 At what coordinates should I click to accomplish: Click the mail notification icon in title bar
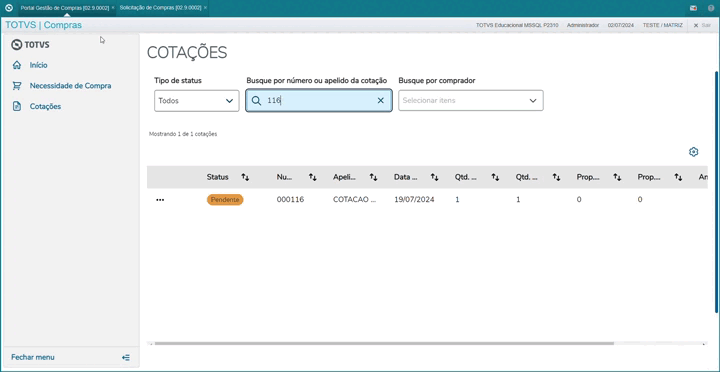click(x=693, y=8)
